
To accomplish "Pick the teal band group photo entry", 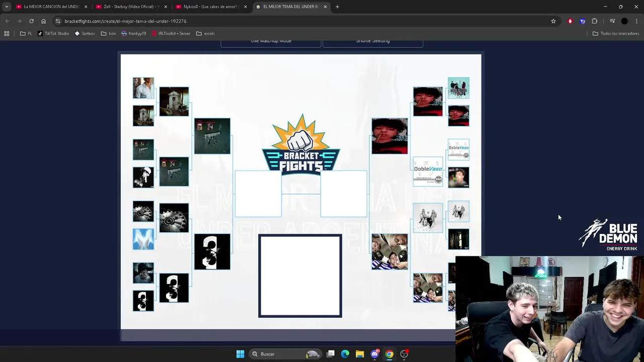I will tap(458, 88).
